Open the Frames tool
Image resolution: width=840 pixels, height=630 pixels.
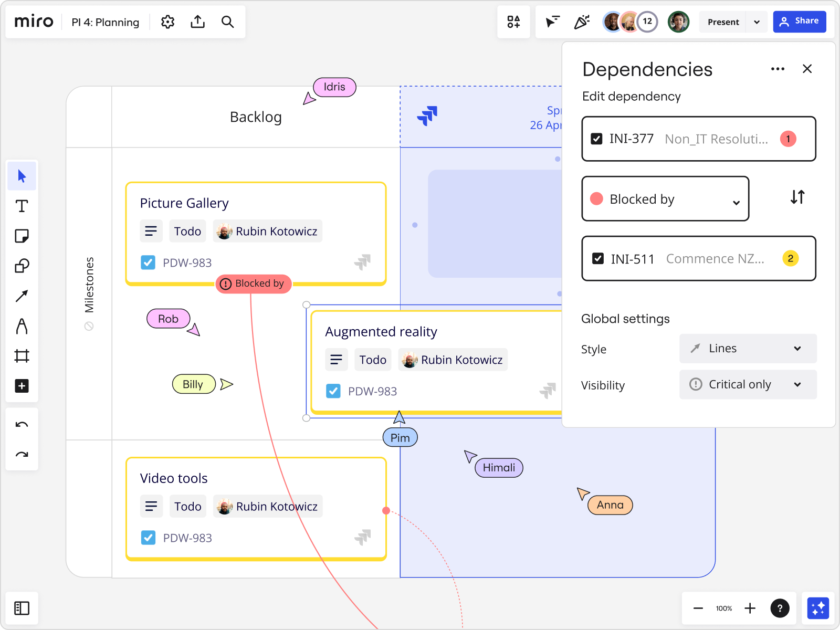click(22, 356)
